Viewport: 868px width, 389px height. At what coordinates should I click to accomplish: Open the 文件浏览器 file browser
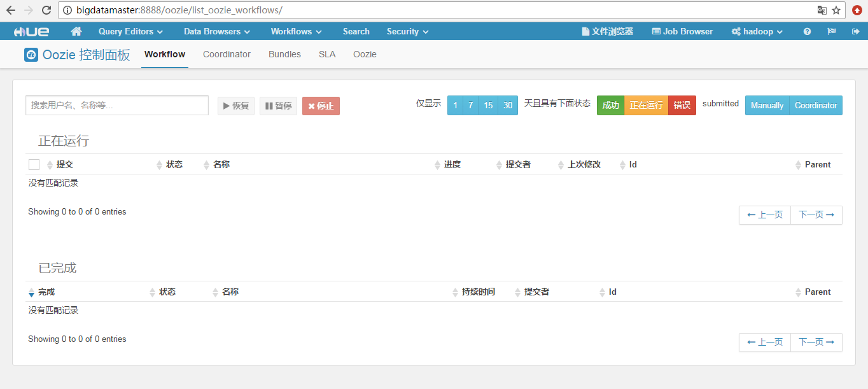pyautogui.click(x=607, y=31)
